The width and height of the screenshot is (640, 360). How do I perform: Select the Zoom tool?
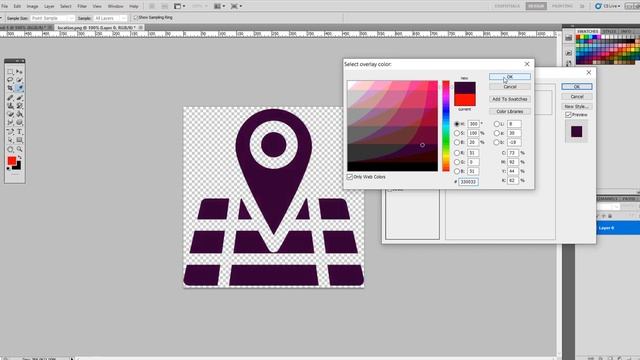19,149
